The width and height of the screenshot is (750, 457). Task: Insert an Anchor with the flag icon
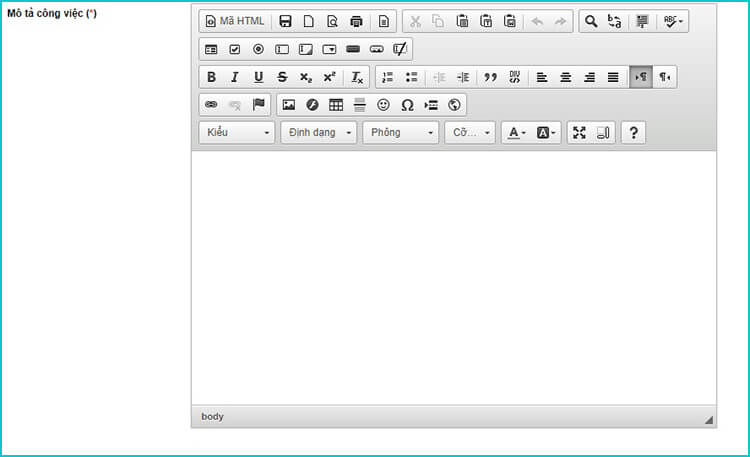click(x=258, y=105)
